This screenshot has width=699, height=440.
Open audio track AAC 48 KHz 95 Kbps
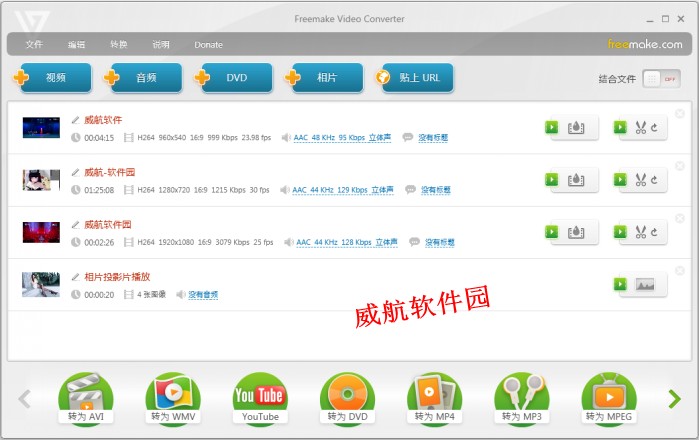[342, 138]
